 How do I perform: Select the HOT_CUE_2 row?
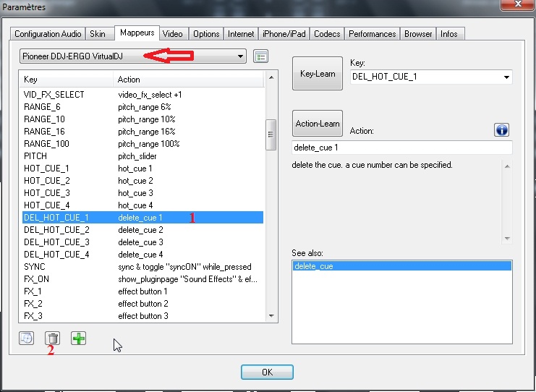143,181
